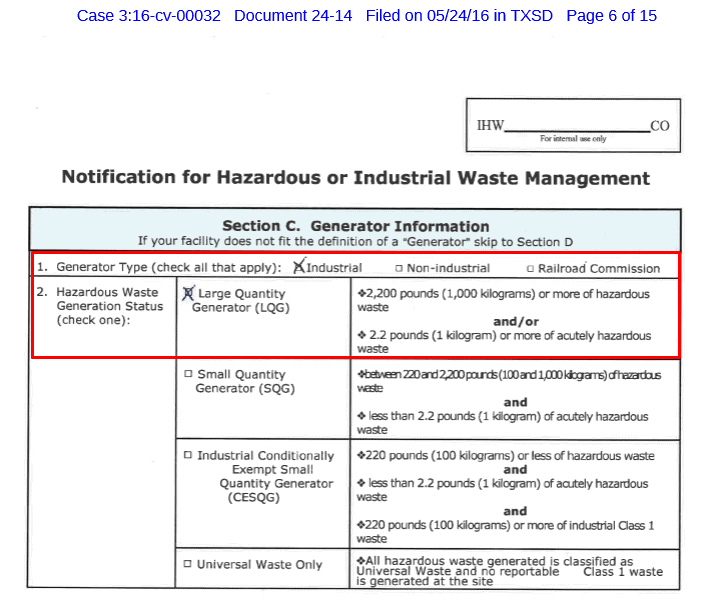
Task: Tick the Industrial Conditionally Exempt Small Quantity checkbox
Action: tap(187, 456)
